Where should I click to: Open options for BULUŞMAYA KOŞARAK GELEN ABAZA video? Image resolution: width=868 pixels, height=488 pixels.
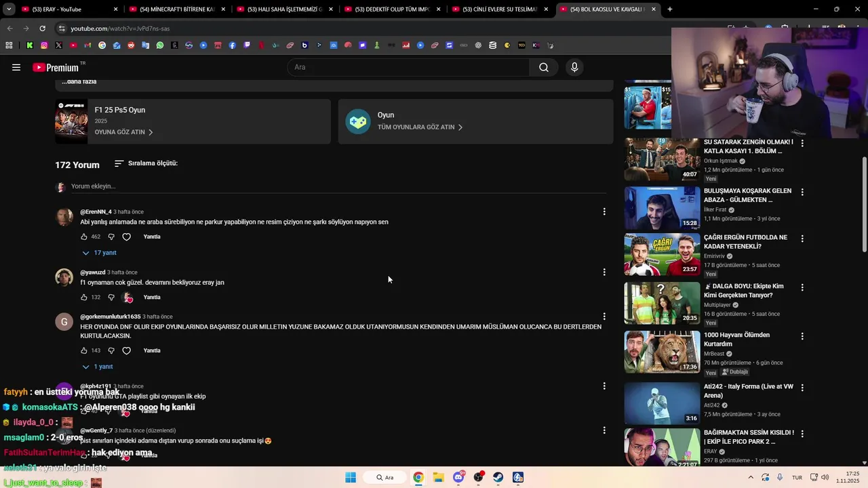coord(802,192)
